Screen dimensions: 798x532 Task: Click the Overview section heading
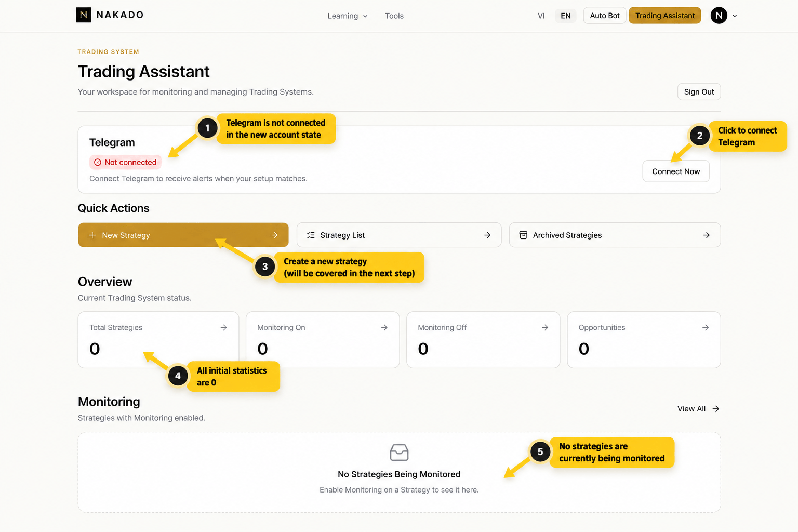tap(105, 282)
